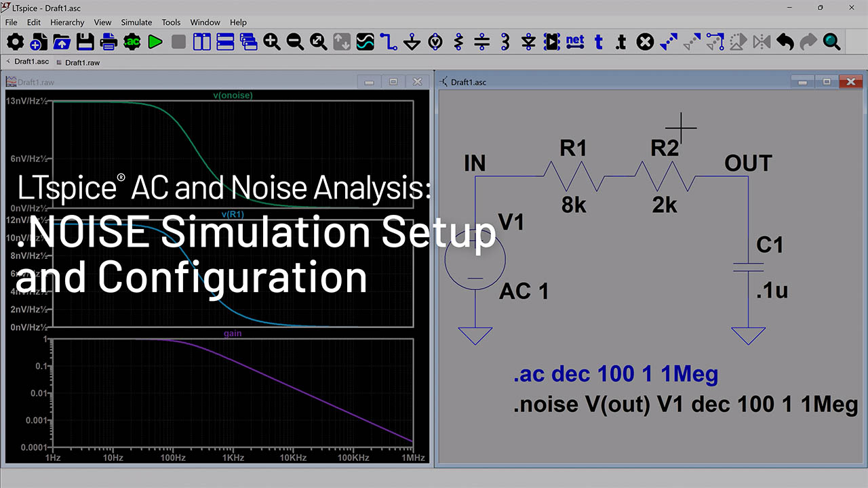Image resolution: width=868 pixels, height=488 pixels.
Task: Print using the printer icon
Action: 108,42
